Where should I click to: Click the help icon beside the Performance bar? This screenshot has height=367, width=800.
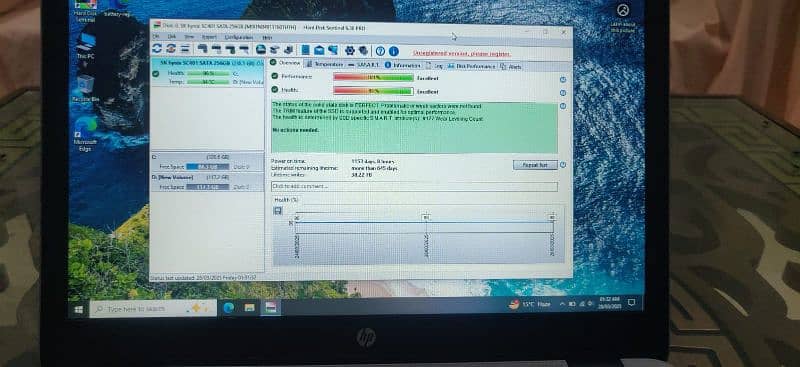coord(563,80)
